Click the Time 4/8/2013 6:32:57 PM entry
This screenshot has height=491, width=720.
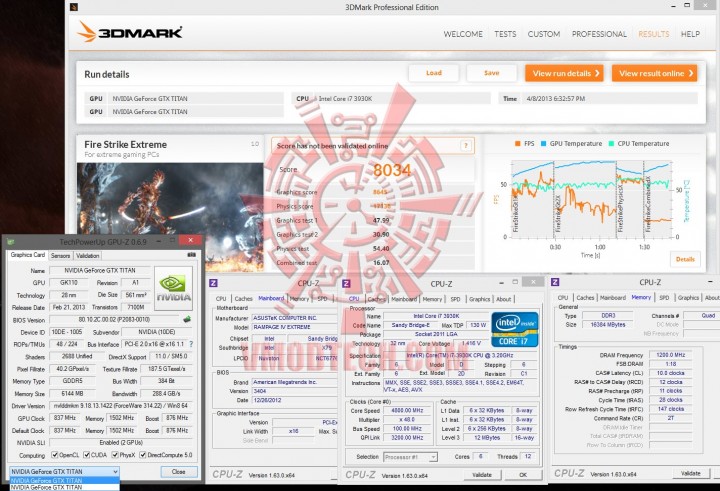[x=597, y=98]
